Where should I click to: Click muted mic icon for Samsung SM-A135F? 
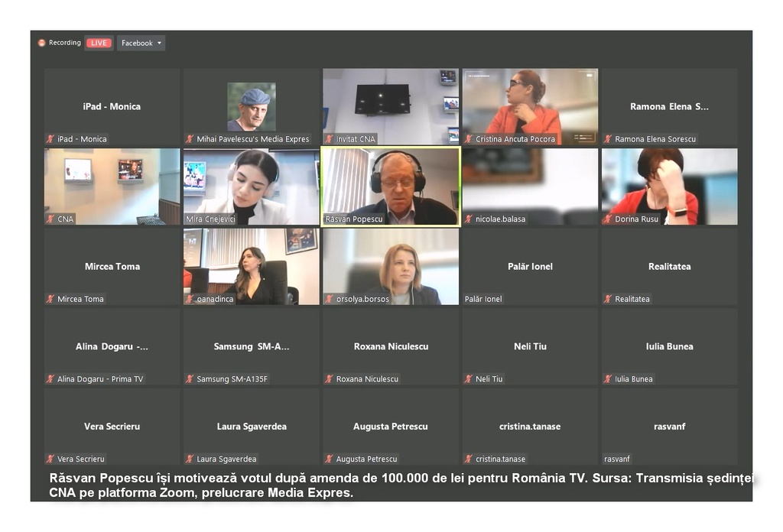[x=190, y=379]
